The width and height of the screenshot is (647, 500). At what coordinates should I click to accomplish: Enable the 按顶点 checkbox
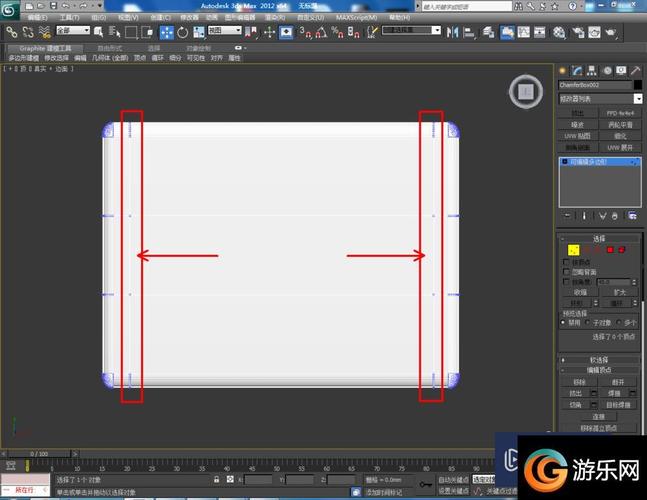pos(567,262)
